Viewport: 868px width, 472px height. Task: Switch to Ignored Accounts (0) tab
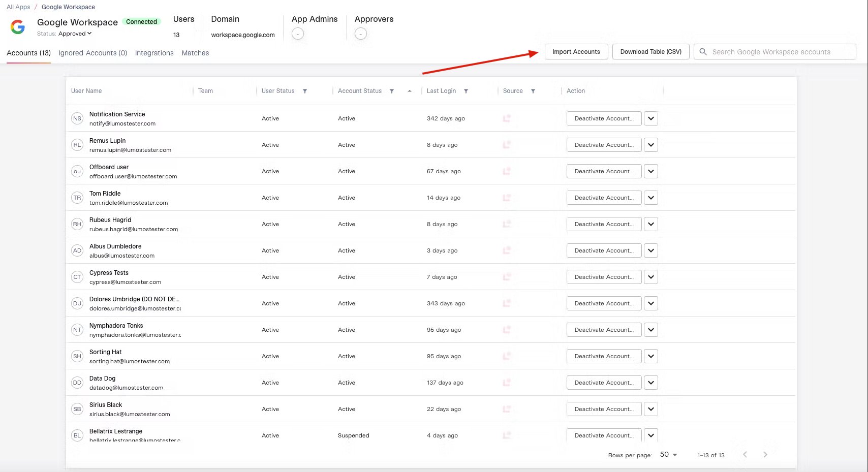(x=93, y=53)
